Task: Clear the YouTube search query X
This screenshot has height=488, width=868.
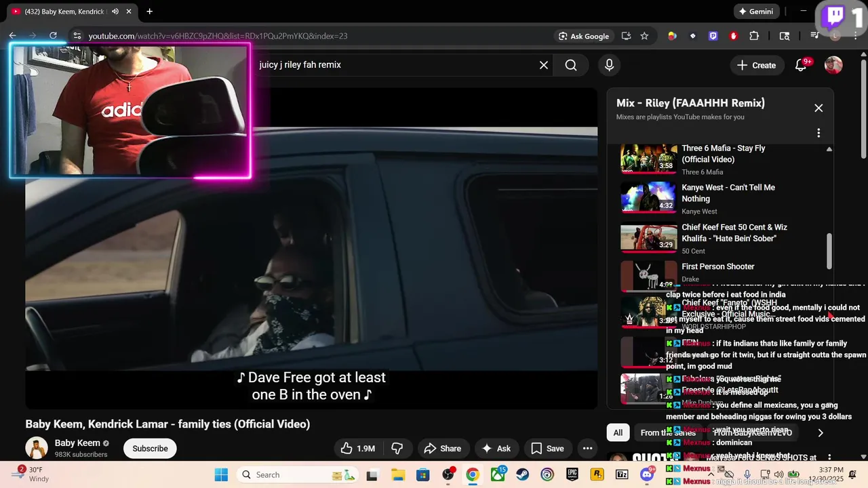Action: coord(544,65)
